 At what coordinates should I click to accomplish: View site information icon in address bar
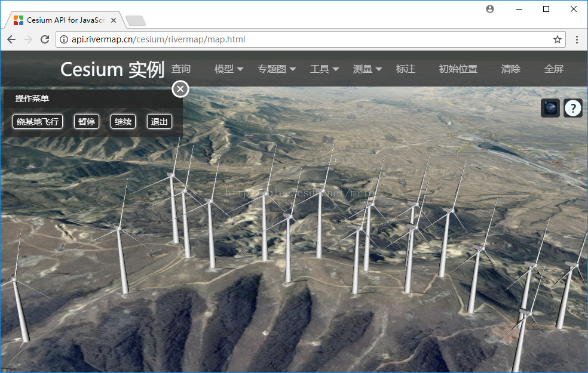64,39
